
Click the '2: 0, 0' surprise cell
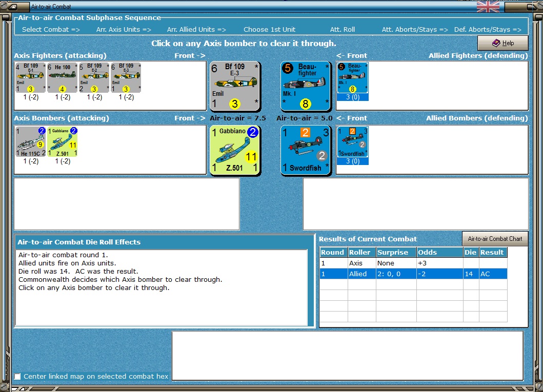point(396,274)
